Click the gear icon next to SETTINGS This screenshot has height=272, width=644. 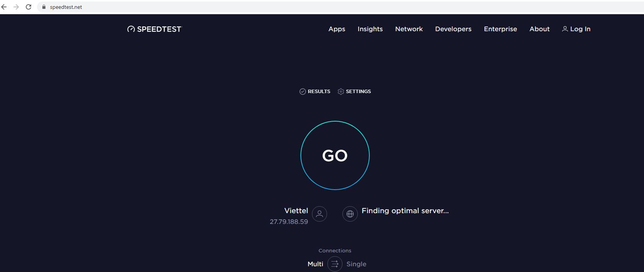pos(341,92)
